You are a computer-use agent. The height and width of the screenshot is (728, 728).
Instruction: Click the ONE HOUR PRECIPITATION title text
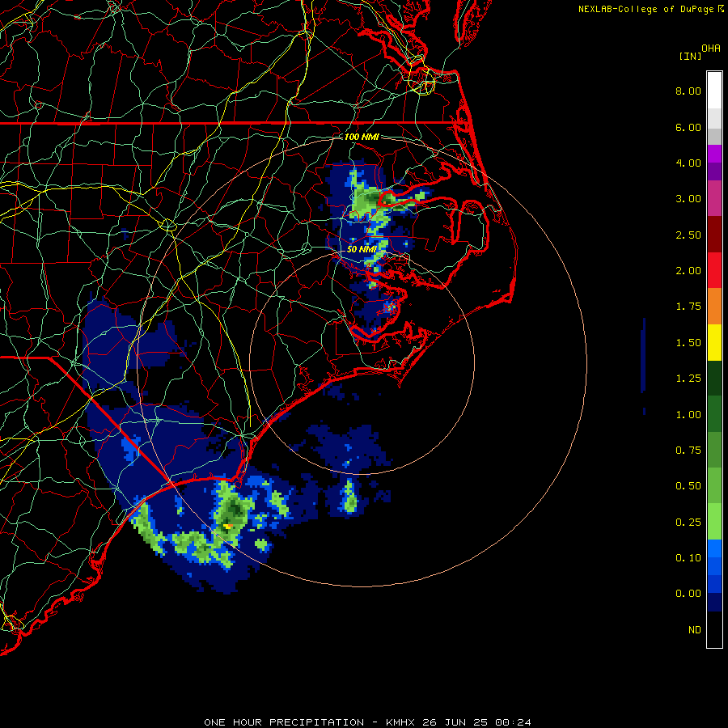click(284, 722)
